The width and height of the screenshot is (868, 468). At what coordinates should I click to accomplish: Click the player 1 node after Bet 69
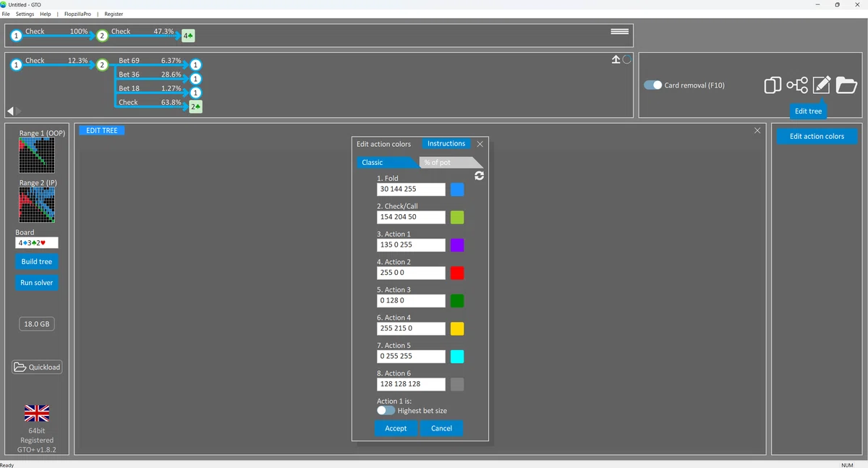point(195,65)
